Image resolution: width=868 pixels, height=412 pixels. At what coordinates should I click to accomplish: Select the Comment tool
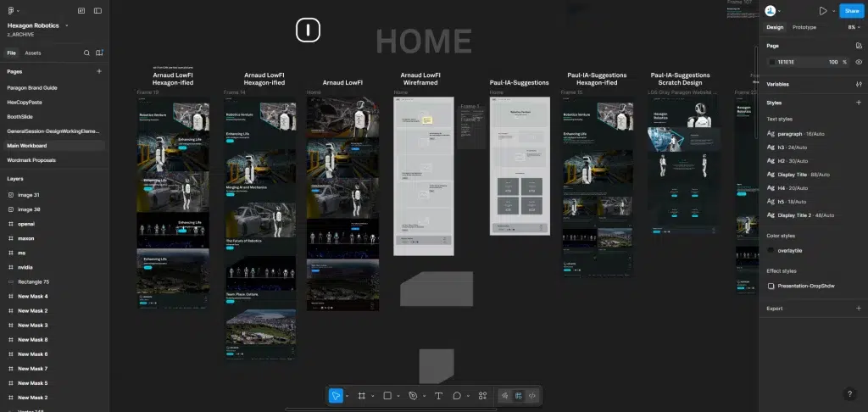pyautogui.click(x=457, y=395)
